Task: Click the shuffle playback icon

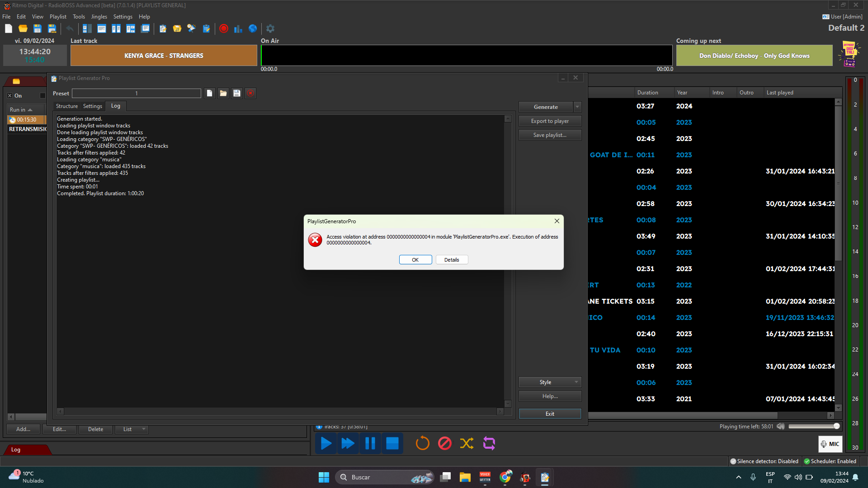Action: [467, 443]
